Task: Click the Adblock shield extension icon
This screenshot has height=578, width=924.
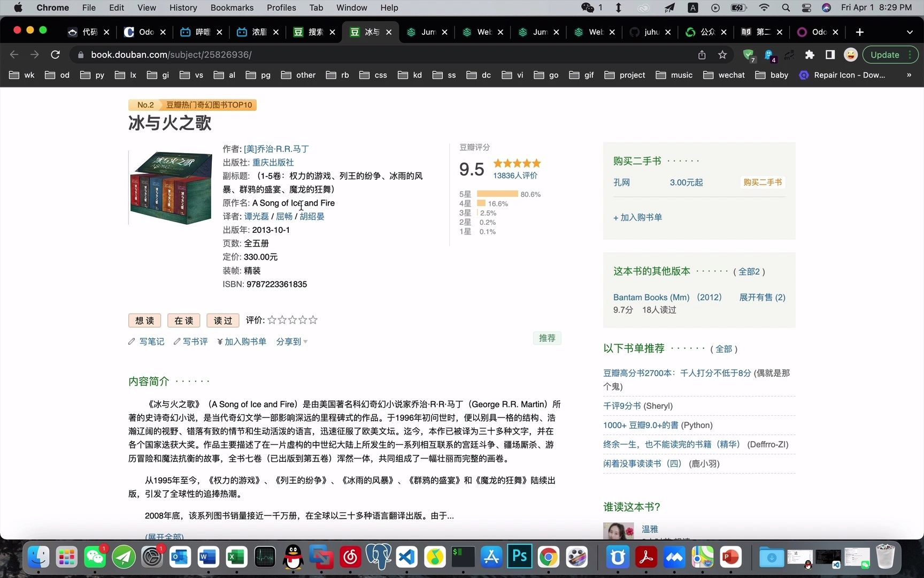Action: click(748, 55)
